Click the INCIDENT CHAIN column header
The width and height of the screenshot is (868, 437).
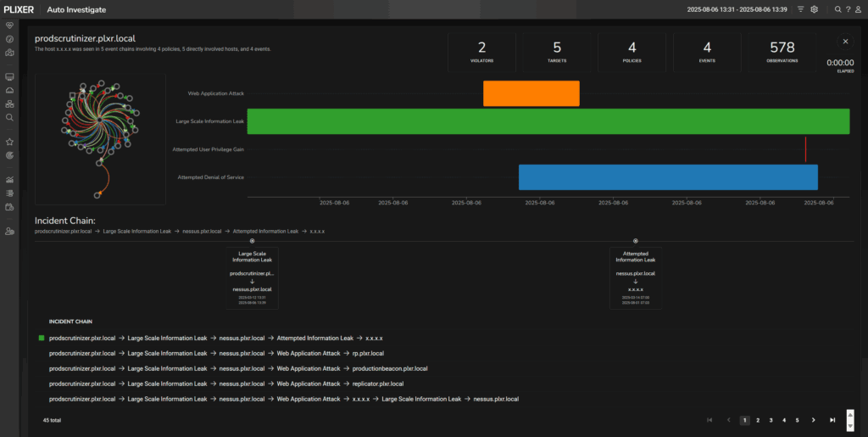point(70,322)
